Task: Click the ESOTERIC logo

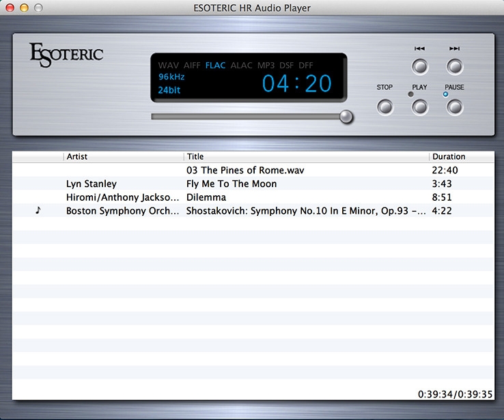Action: [x=66, y=55]
